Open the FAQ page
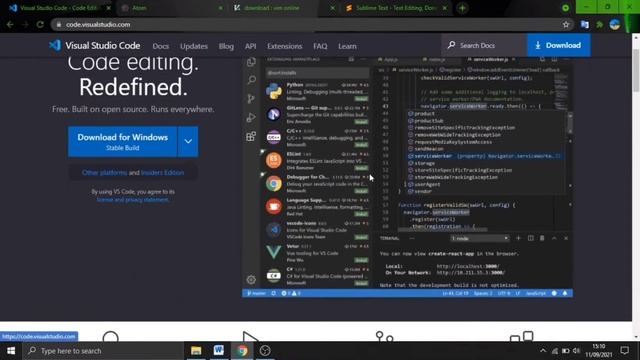The image size is (640, 360). 320,46
